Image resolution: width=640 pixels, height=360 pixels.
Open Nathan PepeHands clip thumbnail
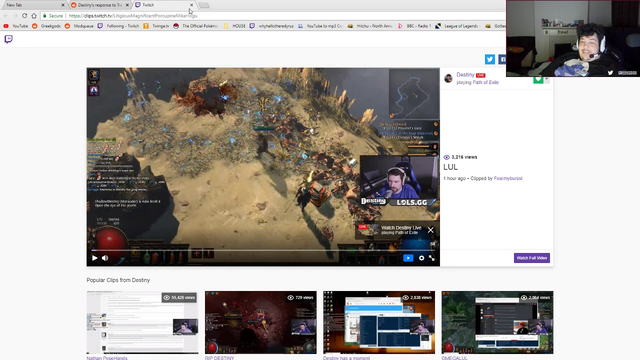point(142,322)
